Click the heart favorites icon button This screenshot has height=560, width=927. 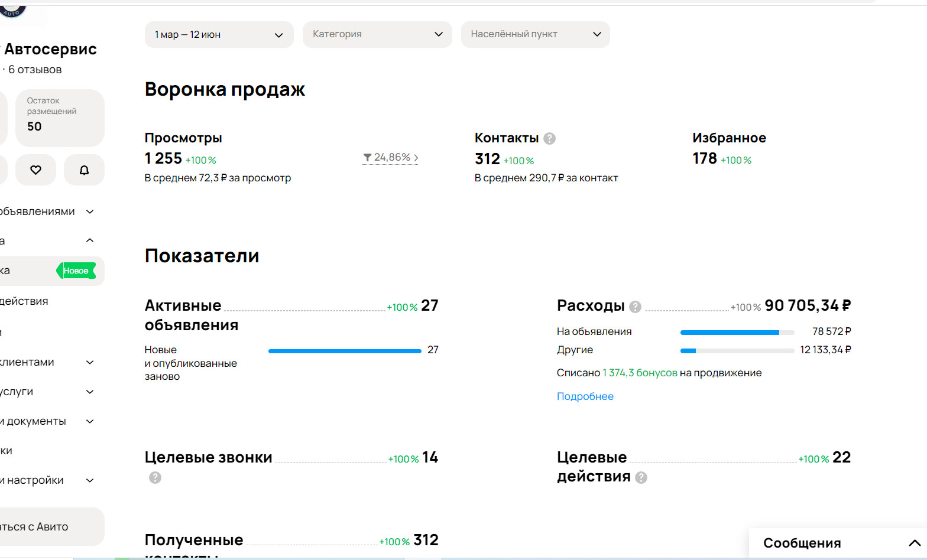[36, 170]
